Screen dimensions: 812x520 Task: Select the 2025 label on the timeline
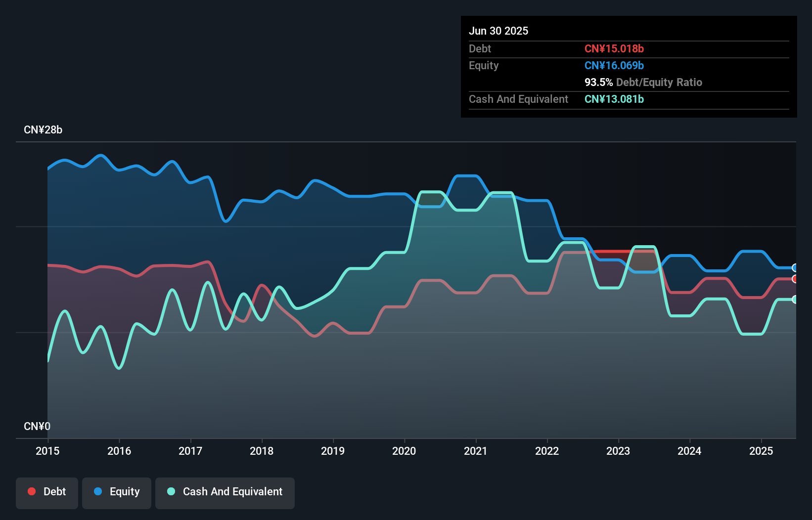[x=762, y=451]
